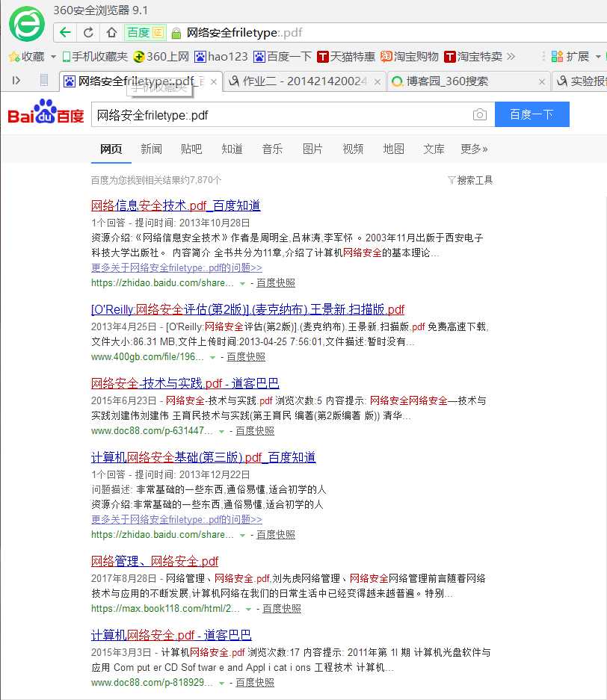Image resolution: width=607 pixels, height=700 pixels.
Task: Click the Baidu logo
Action: [x=46, y=112]
